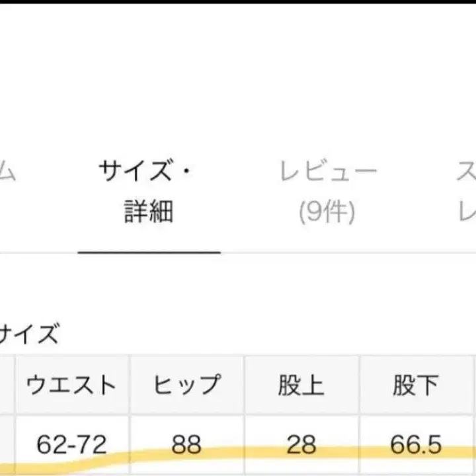
Task: Click the underline indicator beneath サイズ・詳細
Action: [x=149, y=252]
